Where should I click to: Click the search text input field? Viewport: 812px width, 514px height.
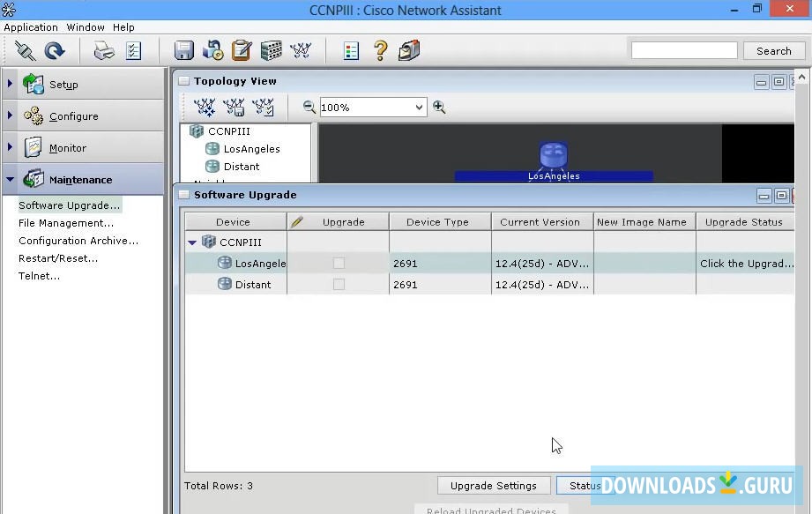pos(684,51)
